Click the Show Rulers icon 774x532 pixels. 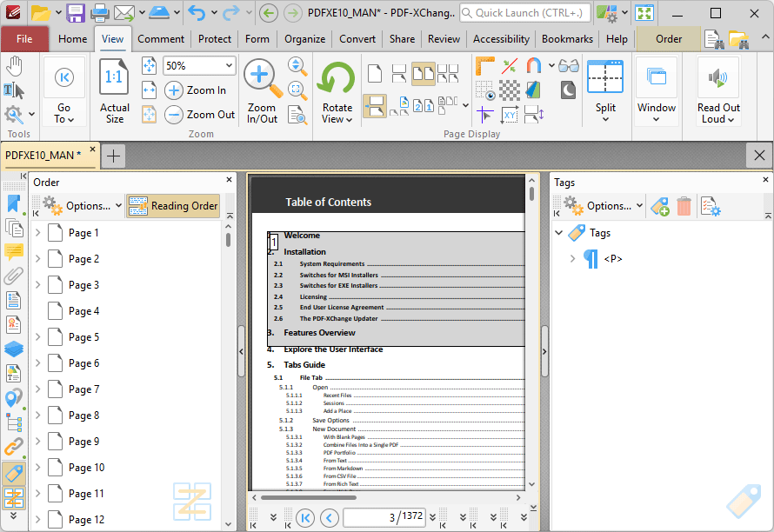[484, 66]
